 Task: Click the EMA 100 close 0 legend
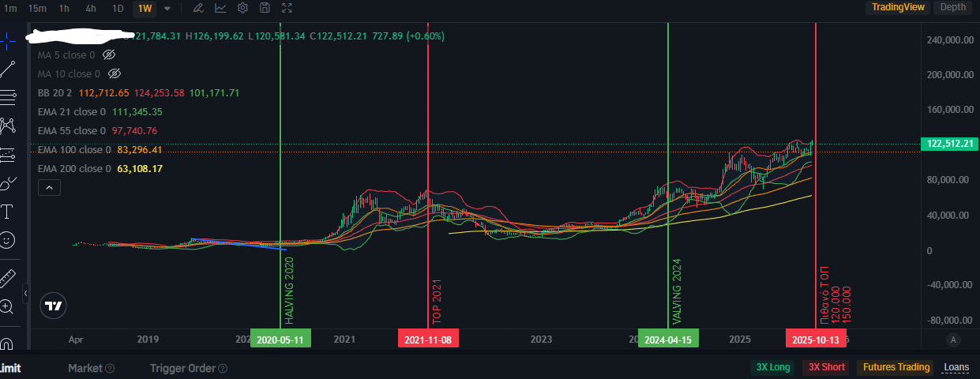(74, 150)
